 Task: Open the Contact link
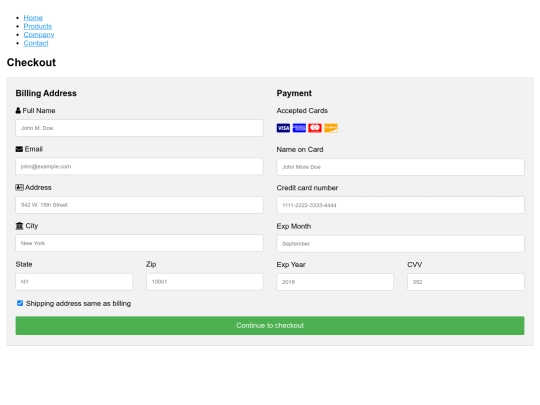(36, 43)
